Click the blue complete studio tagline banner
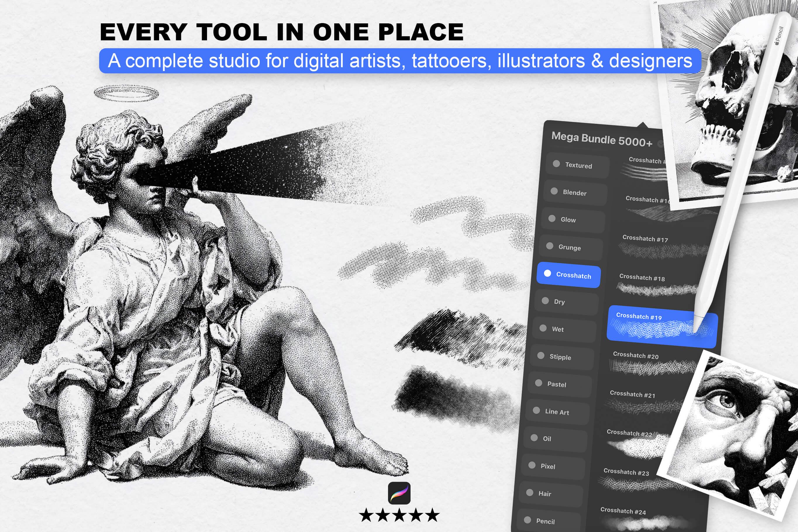Screen dimensions: 798x532 [400, 61]
